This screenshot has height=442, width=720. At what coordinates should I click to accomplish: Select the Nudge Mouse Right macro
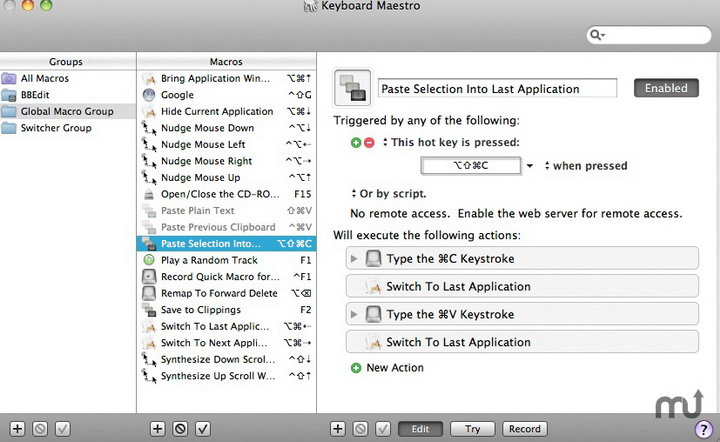[x=226, y=161]
